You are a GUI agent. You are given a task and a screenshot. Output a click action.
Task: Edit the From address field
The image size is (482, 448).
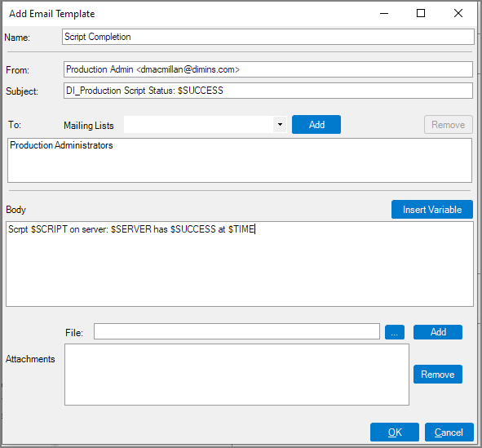pyautogui.click(x=268, y=69)
